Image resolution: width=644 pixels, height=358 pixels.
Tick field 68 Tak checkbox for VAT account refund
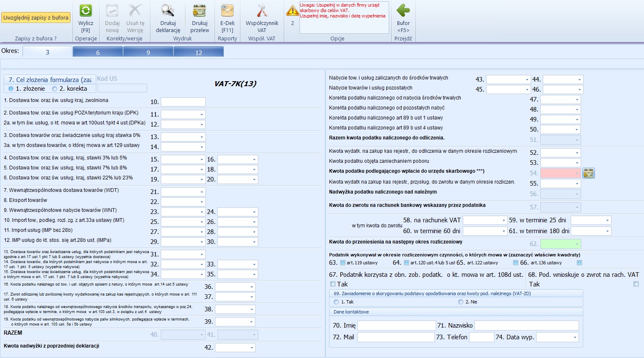tap(636, 284)
